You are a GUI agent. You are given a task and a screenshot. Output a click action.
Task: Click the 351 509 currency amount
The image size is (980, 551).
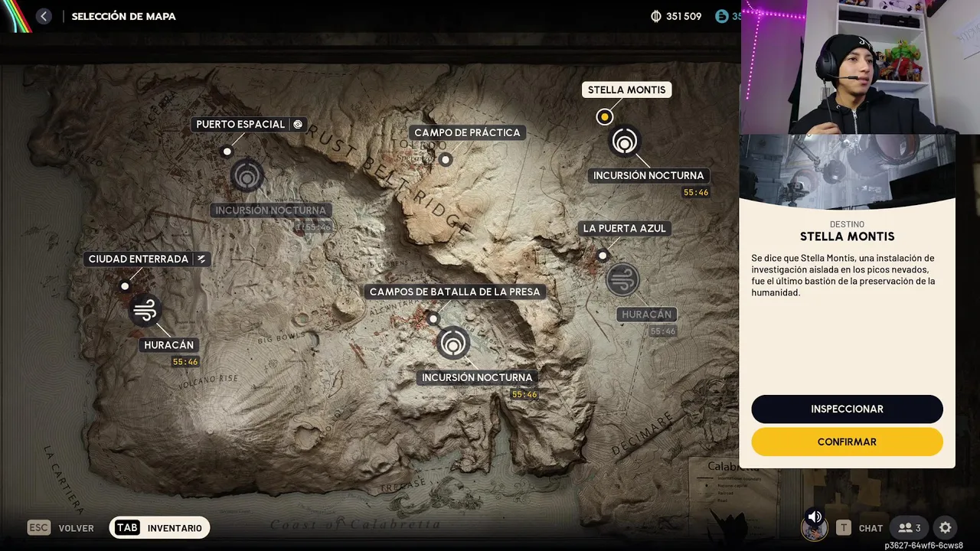point(684,16)
